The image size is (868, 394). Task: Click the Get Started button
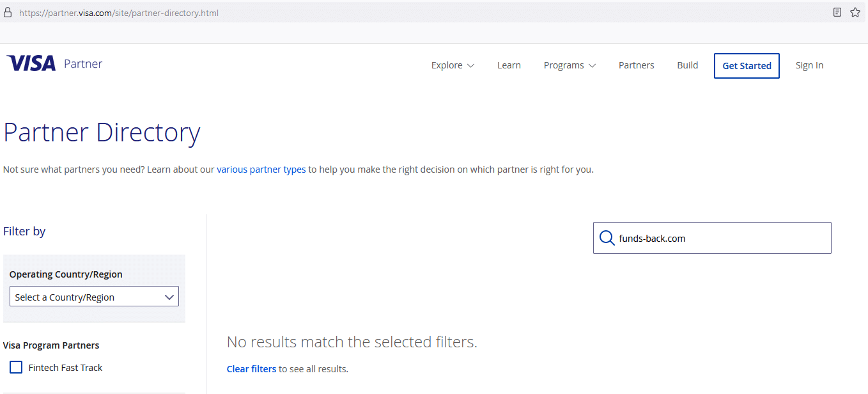747,65
